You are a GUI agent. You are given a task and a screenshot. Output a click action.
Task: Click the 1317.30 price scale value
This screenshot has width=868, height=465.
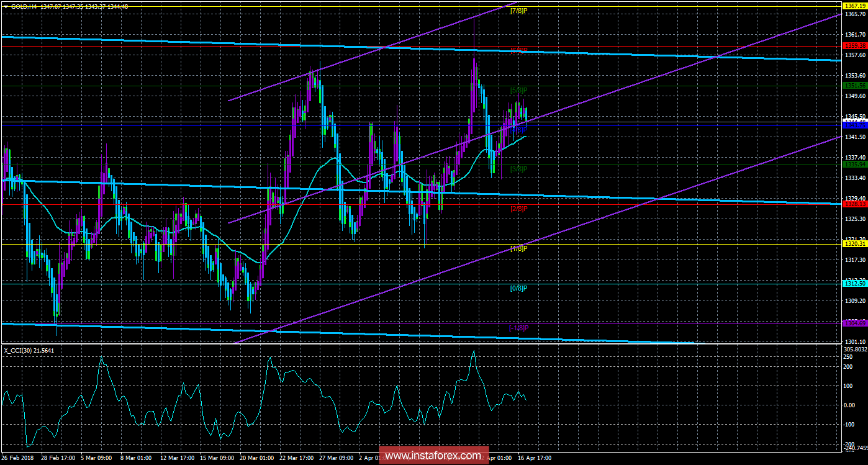point(854,260)
